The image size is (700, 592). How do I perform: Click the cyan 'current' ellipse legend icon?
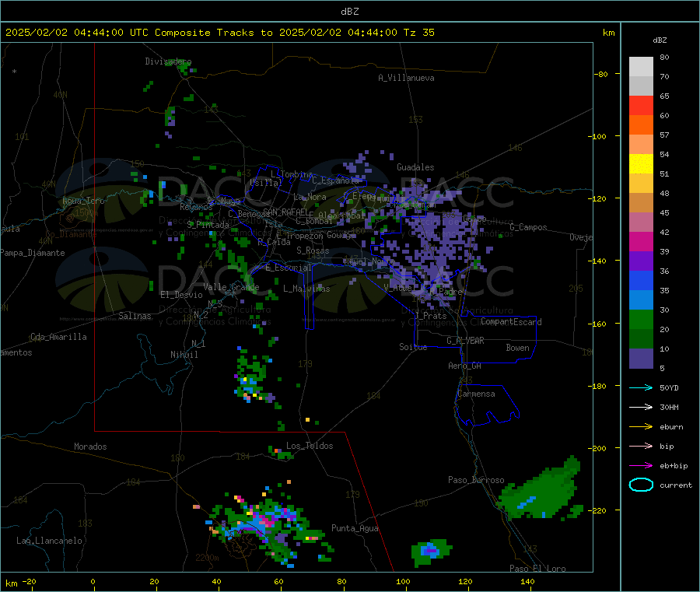[641, 485]
